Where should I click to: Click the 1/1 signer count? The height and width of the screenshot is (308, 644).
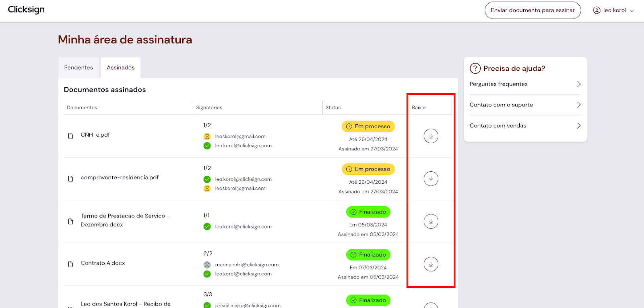click(206, 216)
